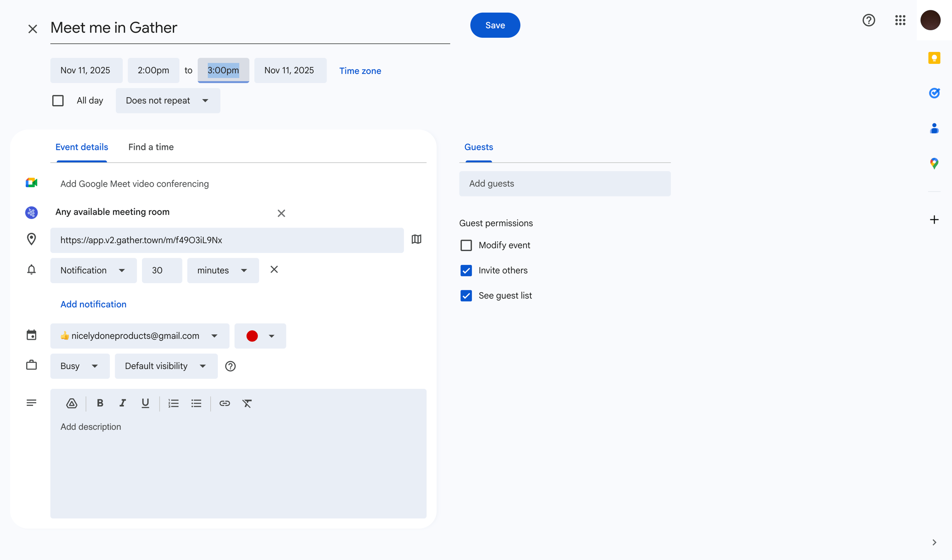Open Contacts in side panel
The image size is (952, 560).
(934, 128)
